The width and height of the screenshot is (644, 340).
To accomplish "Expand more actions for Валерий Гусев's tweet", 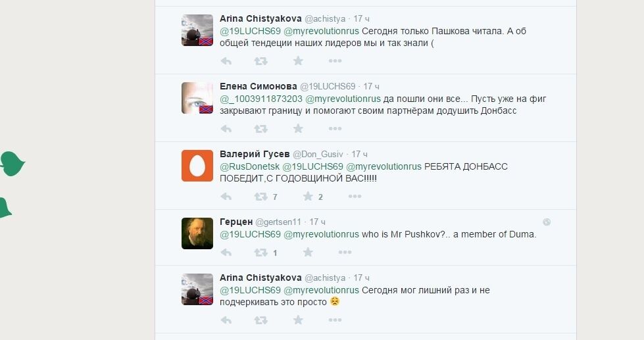I will (355, 197).
